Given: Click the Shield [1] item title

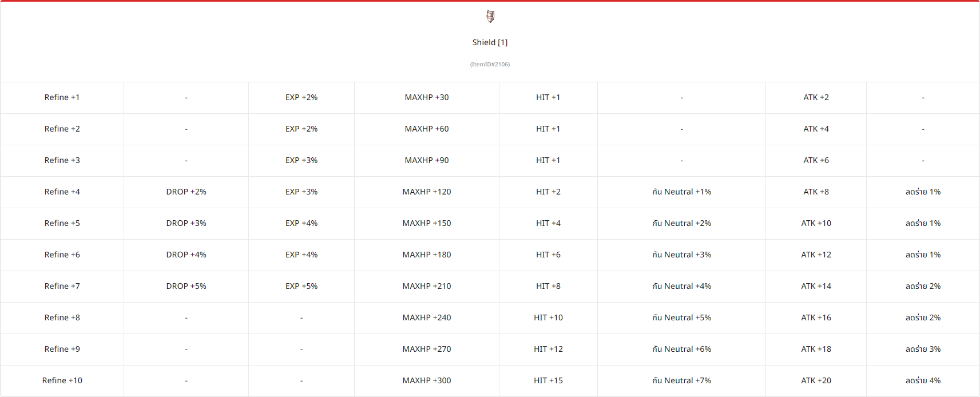Looking at the screenshot, I should click(490, 42).
